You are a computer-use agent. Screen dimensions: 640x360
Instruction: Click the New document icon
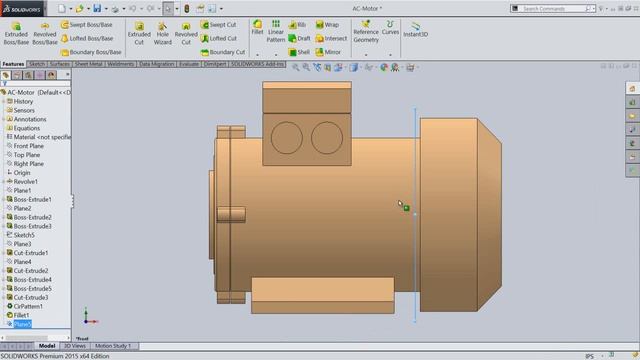62,9
